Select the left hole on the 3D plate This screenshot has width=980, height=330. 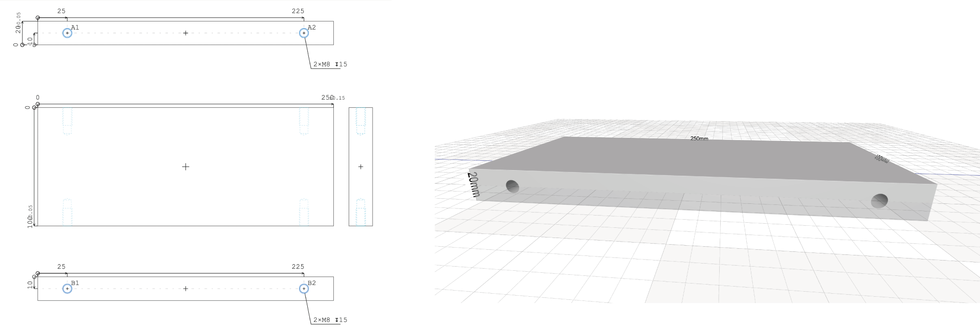[x=512, y=186]
